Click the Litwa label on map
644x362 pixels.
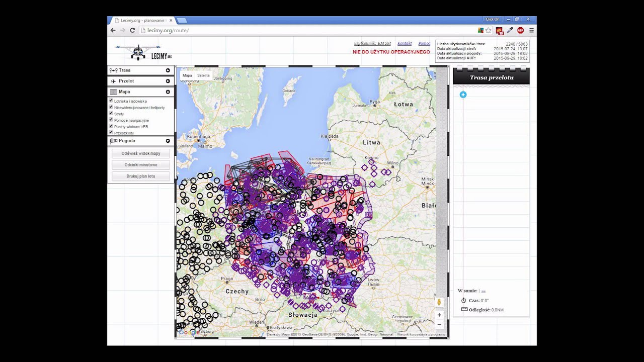(372, 142)
